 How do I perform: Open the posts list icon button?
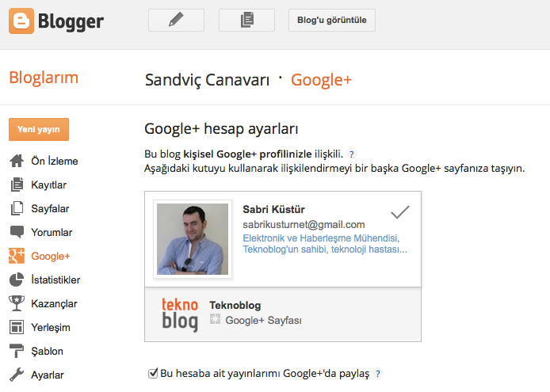246,21
